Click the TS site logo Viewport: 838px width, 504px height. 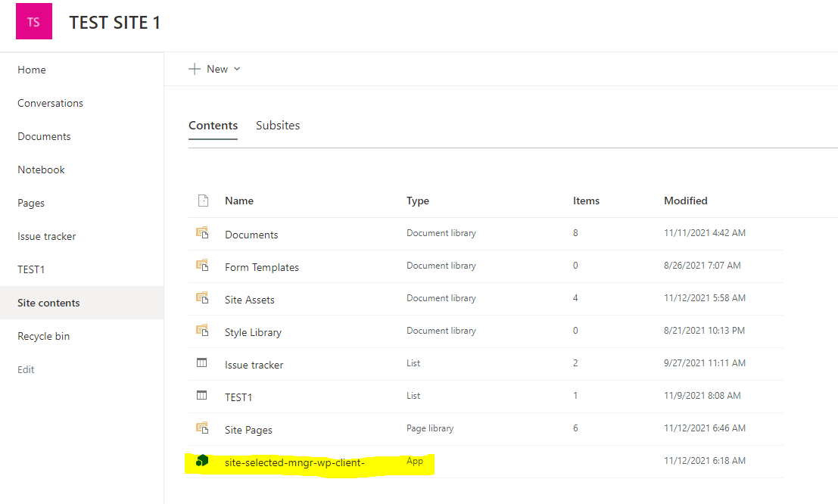33,21
